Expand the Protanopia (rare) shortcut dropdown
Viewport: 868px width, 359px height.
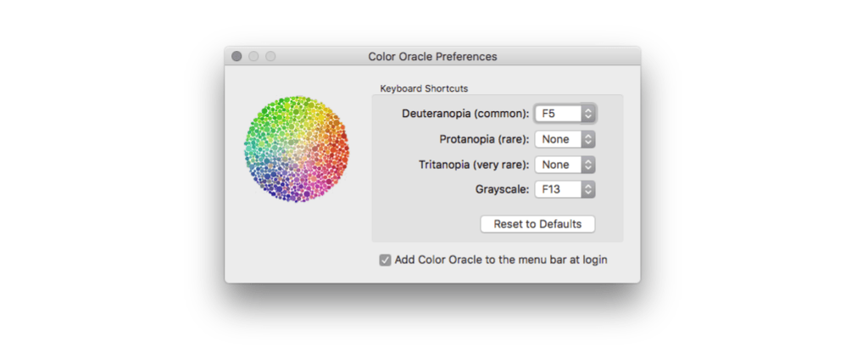[565, 139]
